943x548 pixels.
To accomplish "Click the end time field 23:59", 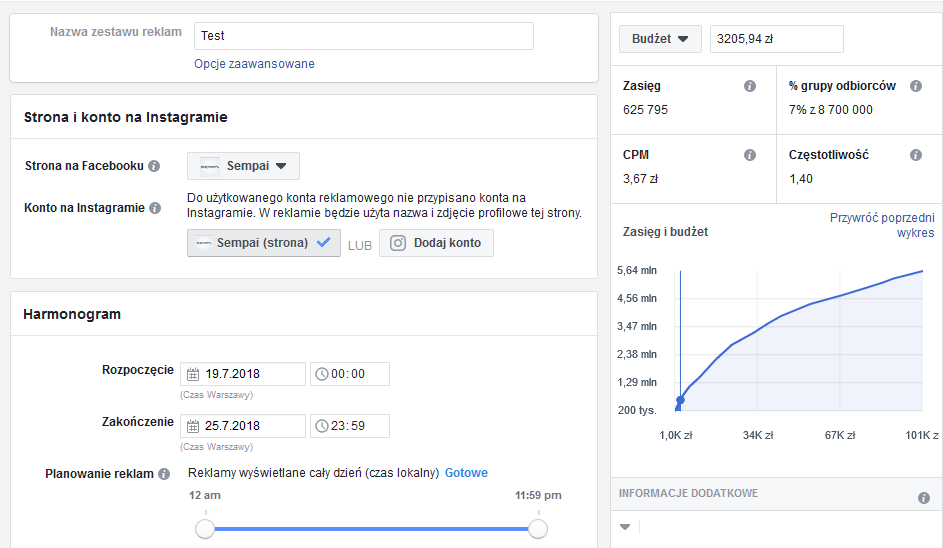I will 350,426.
